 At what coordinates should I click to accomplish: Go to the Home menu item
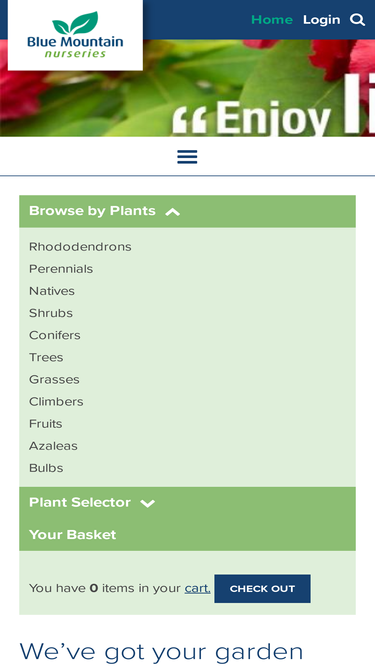(x=272, y=20)
